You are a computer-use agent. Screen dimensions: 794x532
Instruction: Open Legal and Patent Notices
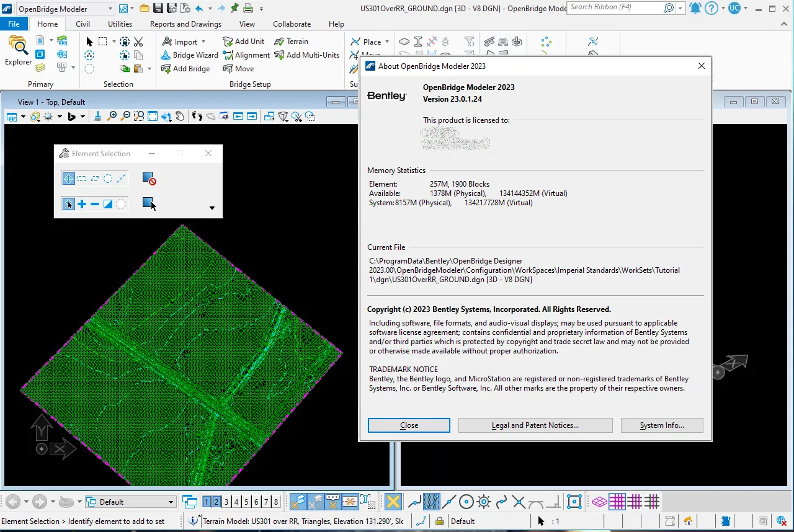(x=535, y=425)
